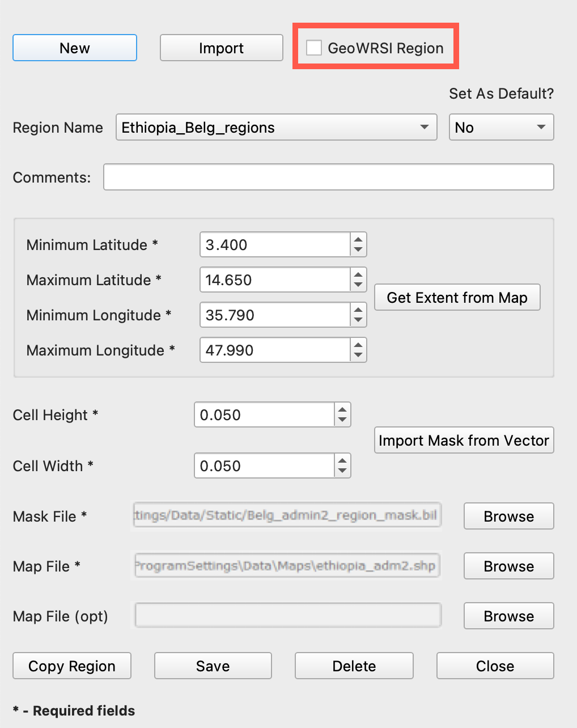This screenshot has height=728, width=577.
Task: Decrease Maximum Longitude with down arrow
Action: [358, 356]
